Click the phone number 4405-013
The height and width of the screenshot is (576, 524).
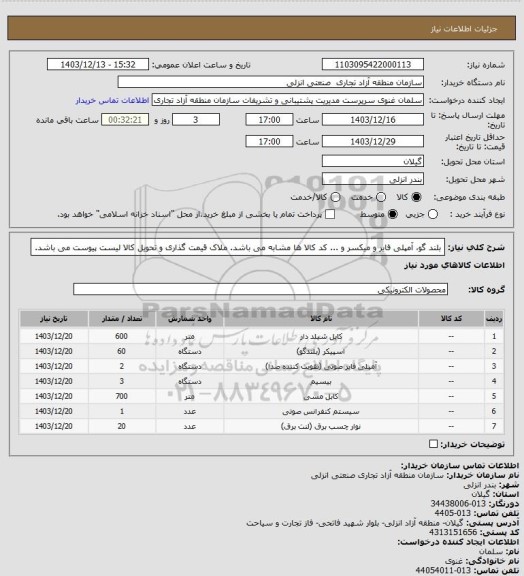pos(452,513)
